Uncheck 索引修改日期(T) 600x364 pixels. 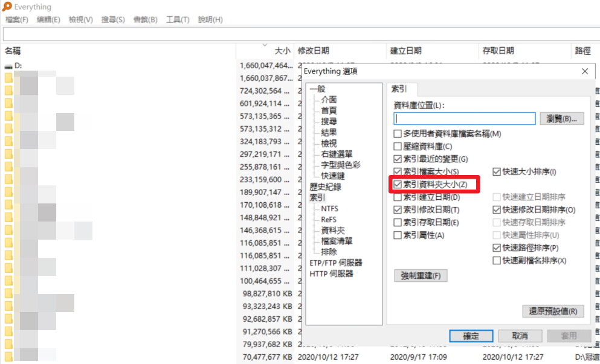[x=398, y=210]
